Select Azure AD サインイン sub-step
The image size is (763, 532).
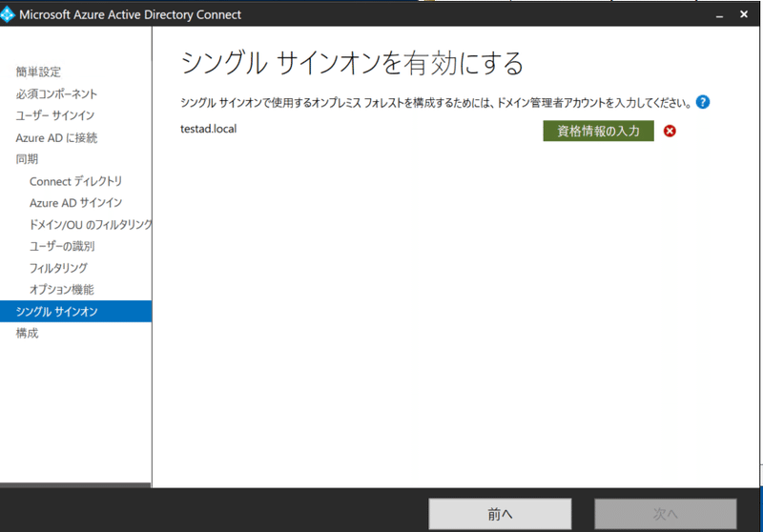tap(75, 203)
